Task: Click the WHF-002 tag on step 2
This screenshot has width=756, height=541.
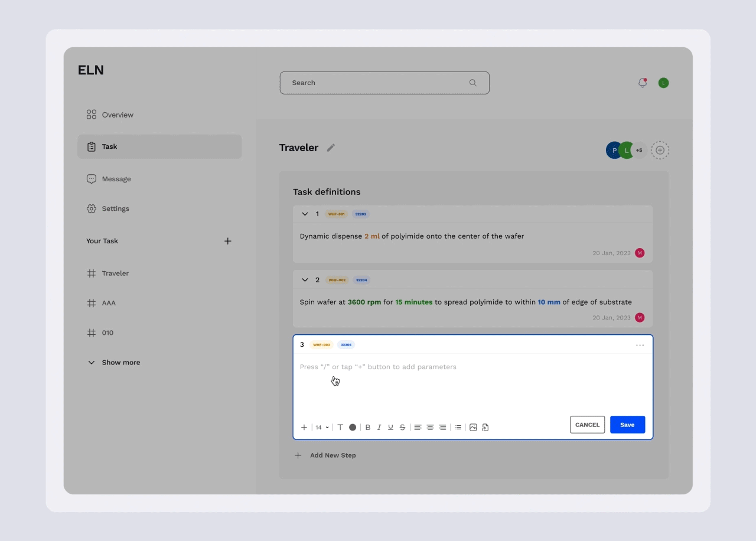Action: pyautogui.click(x=337, y=280)
